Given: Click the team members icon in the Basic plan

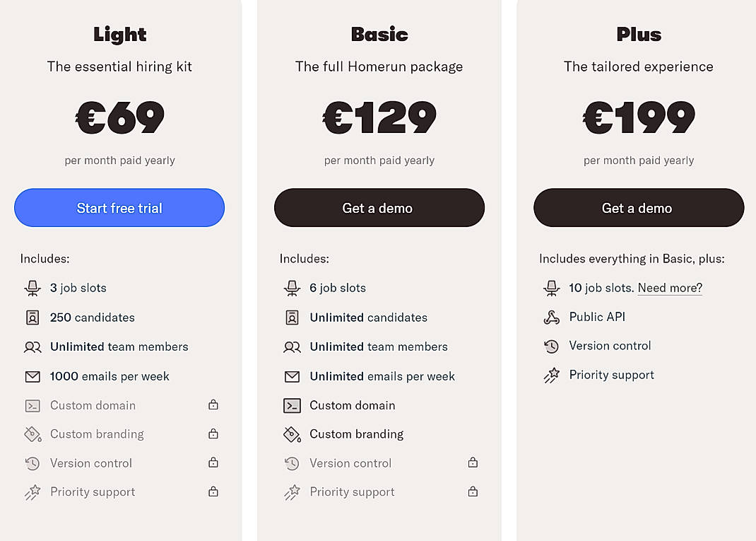Looking at the screenshot, I should tap(292, 347).
